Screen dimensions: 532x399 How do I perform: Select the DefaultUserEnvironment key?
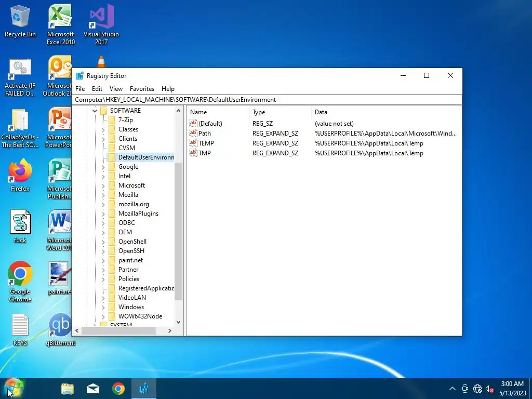coord(146,157)
